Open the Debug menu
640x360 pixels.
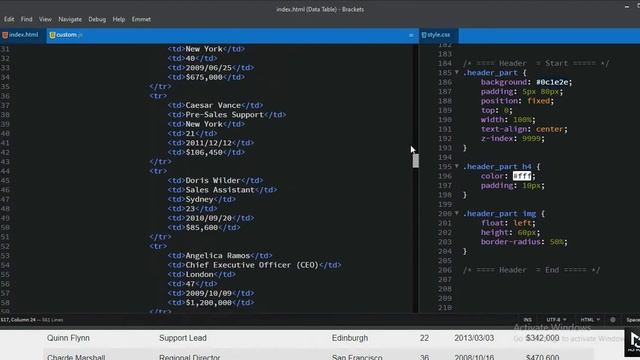97,19
